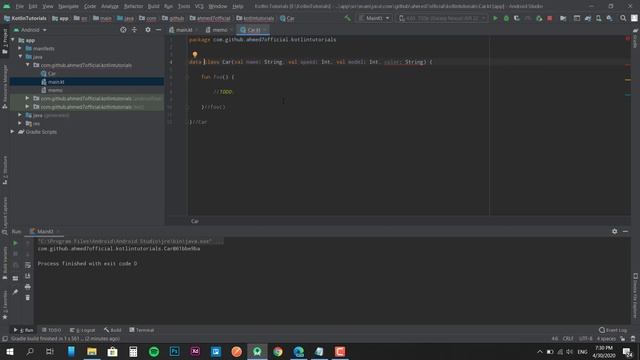Collapse all in project panel toolbar
This screenshot has height=360, width=640.
pos(134,30)
